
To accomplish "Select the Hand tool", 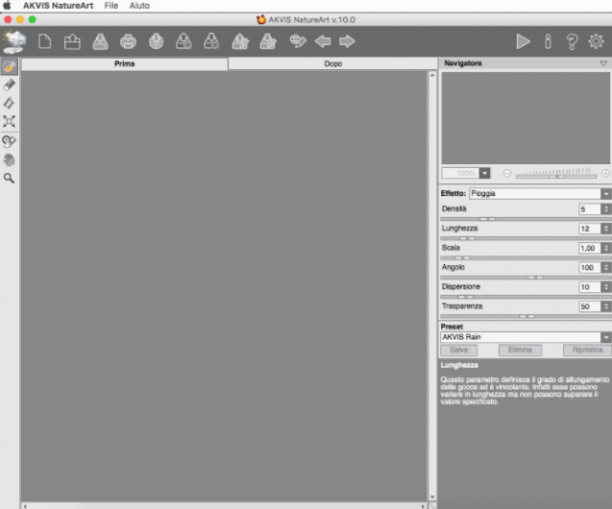I will click(x=9, y=160).
